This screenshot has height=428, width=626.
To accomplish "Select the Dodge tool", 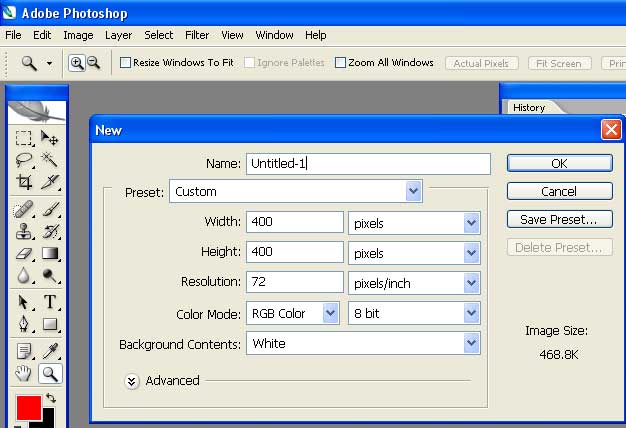I will point(50,275).
